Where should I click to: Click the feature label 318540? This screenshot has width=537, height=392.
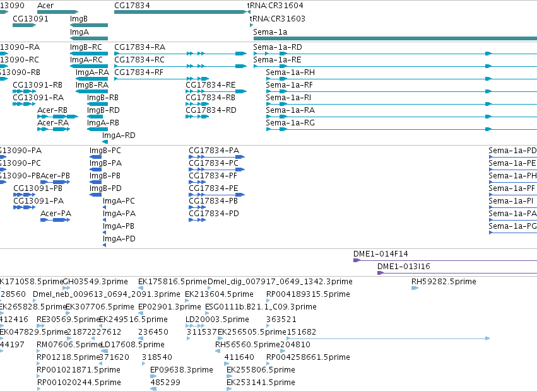click(157, 357)
